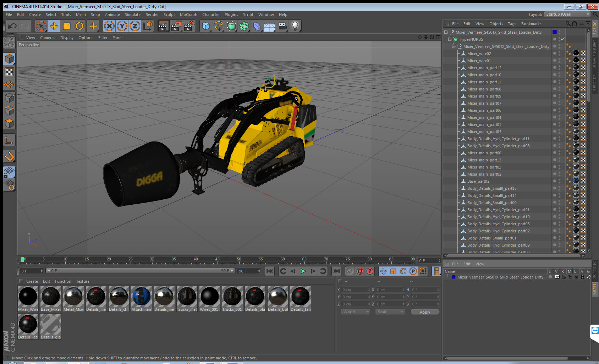Open the World coordinate dropdown
Viewport: 599px width, 364px height.
point(356,312)
